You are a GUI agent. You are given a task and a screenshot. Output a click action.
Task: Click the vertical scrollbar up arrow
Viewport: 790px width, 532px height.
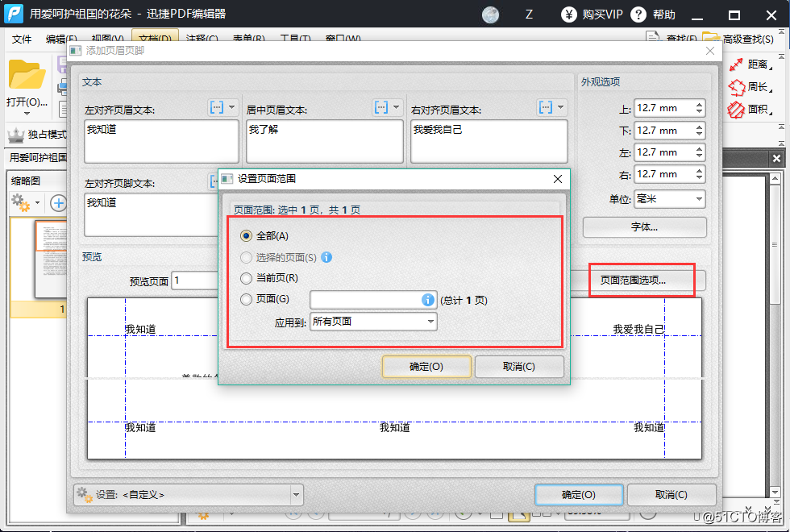tap(775, 179)
